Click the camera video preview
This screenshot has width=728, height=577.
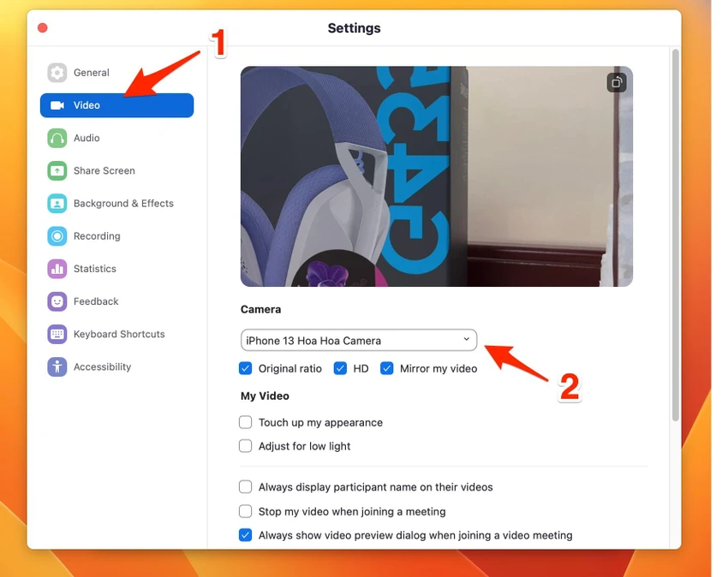click(x=437, y=176)
